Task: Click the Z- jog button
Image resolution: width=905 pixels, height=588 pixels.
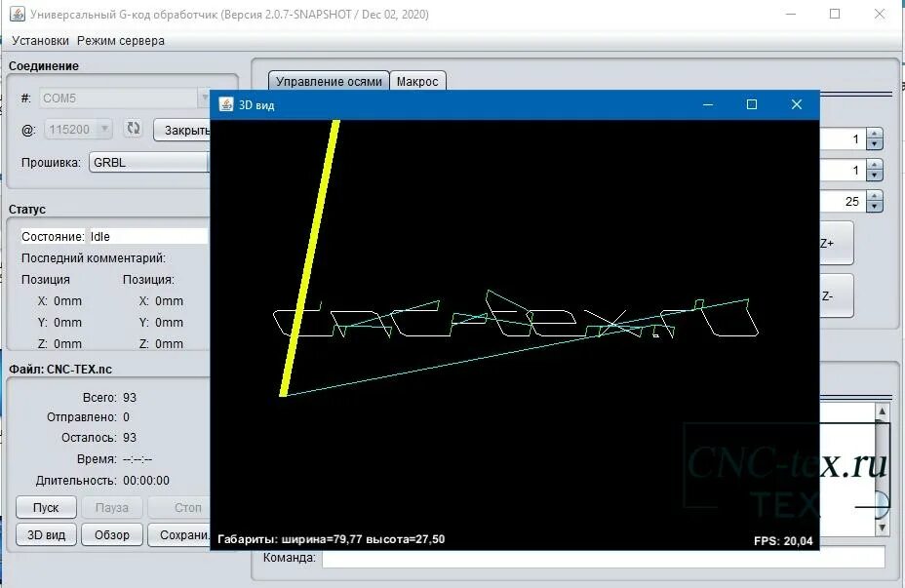Action: [x=836, y=296]
